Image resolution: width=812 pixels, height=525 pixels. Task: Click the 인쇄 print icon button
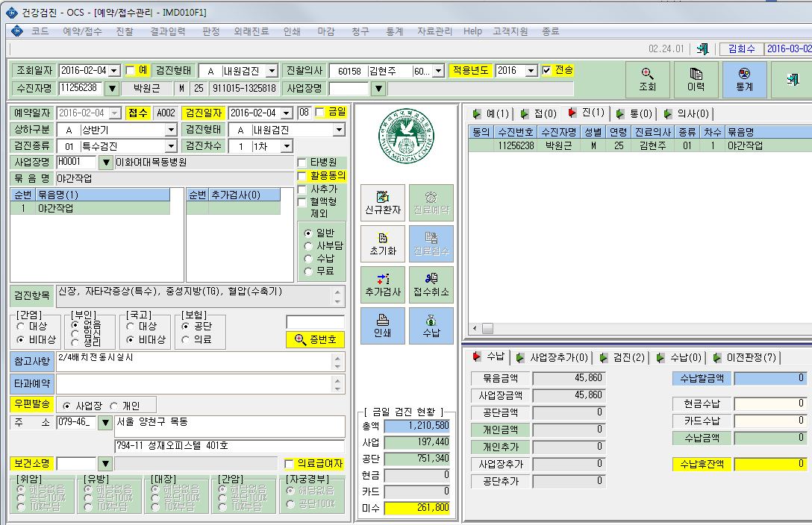coord(383,326)
